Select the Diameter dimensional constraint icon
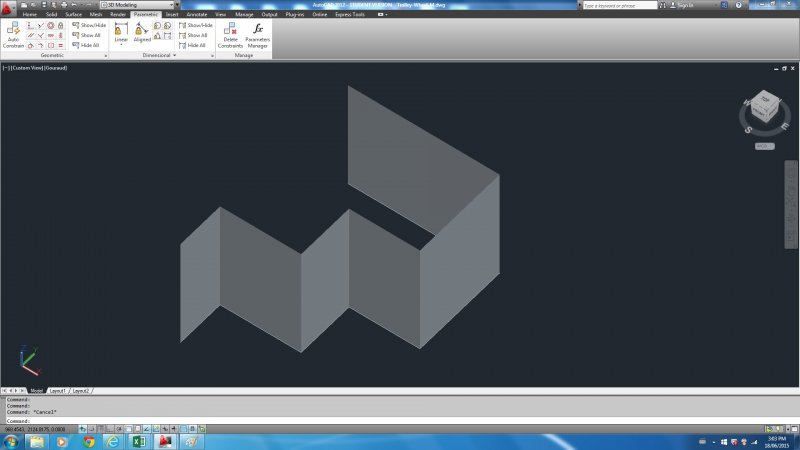Viewport: 800px width, 450px height. coord(167,26)
